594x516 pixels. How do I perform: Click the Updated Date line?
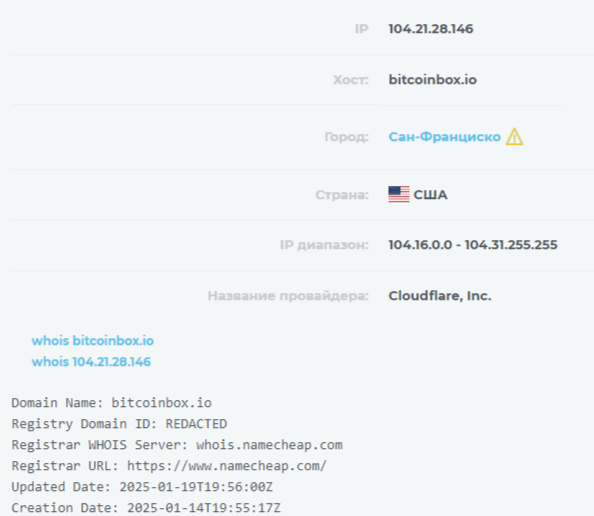click(x=142, y=487)
